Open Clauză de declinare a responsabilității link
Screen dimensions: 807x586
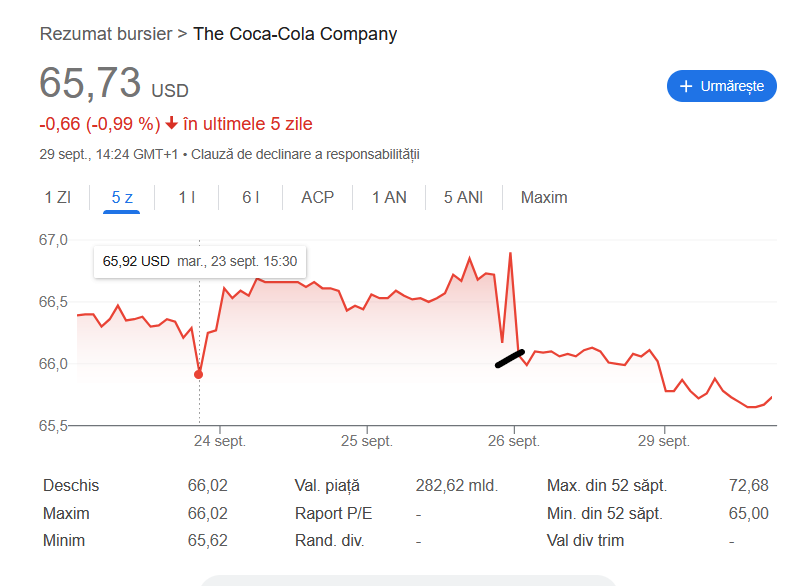tap(305, 154)
